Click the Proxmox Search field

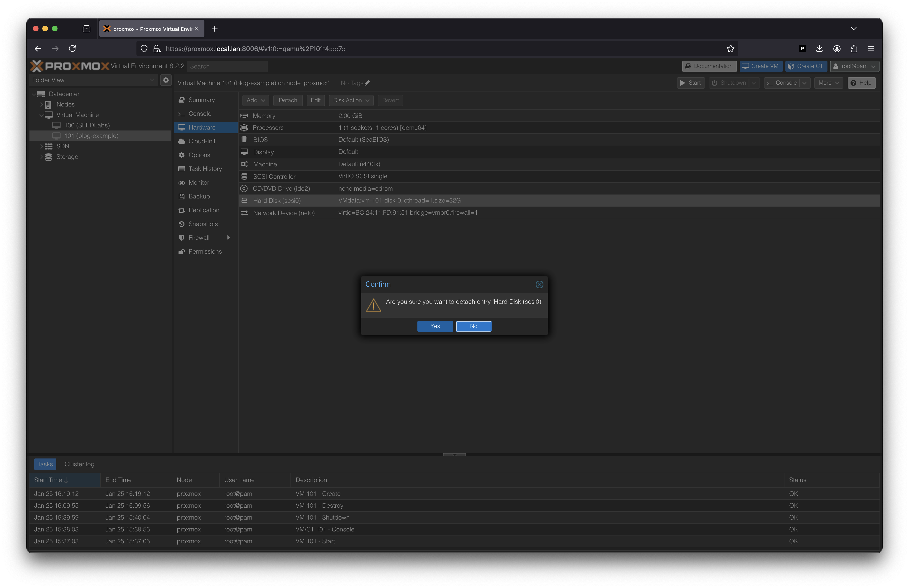[227, 67]
